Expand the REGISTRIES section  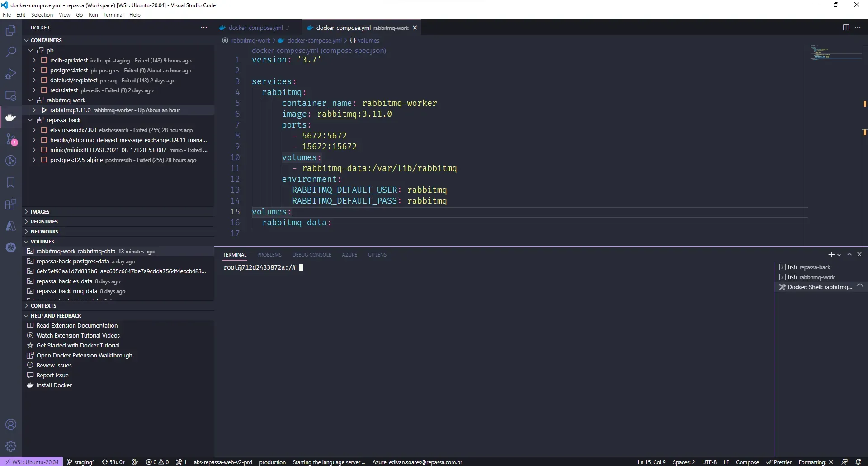118,222
